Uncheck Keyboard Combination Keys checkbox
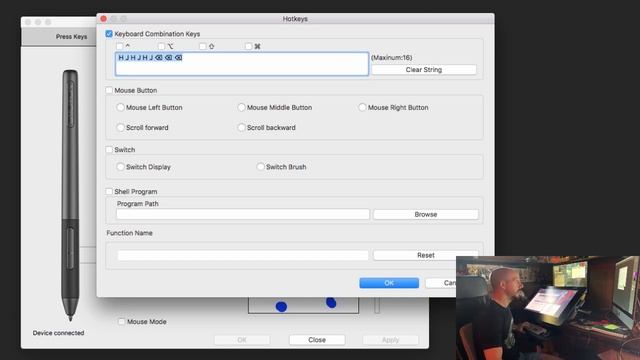This screenshot has width=640, height=360. [x=109, y=34]
